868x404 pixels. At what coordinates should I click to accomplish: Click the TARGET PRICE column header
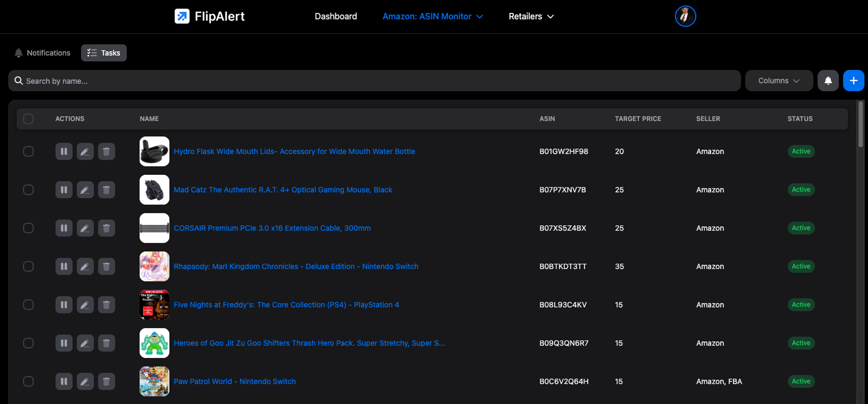click(x=638, y=119)
